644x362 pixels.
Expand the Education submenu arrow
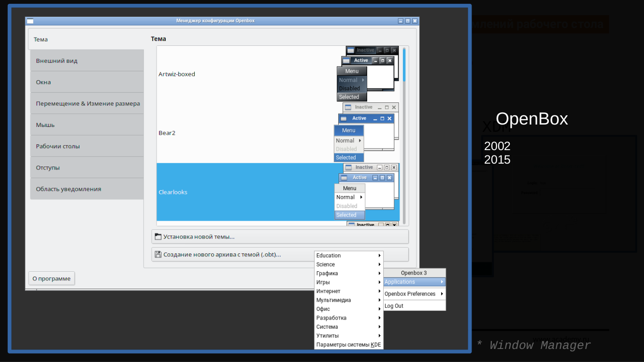coord(380,256)
